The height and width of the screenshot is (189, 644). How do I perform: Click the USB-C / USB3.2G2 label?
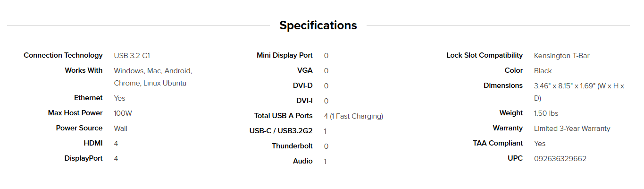pos(281,131)
